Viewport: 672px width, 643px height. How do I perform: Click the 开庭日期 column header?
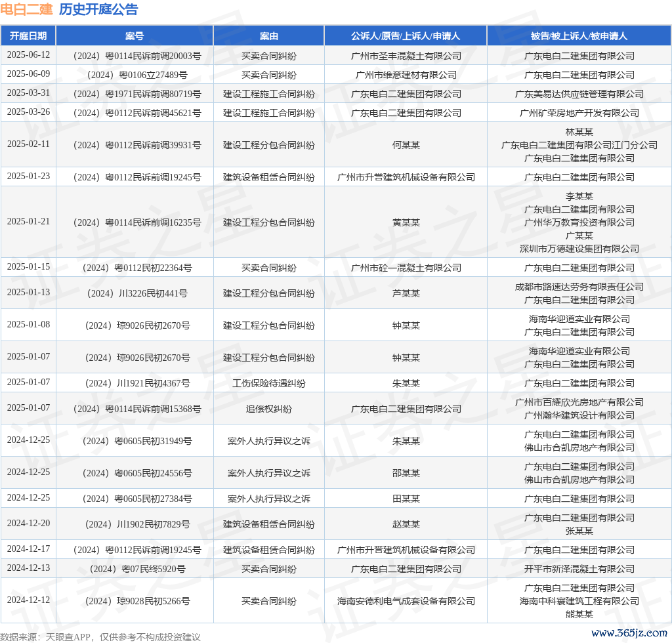point(28,36)
